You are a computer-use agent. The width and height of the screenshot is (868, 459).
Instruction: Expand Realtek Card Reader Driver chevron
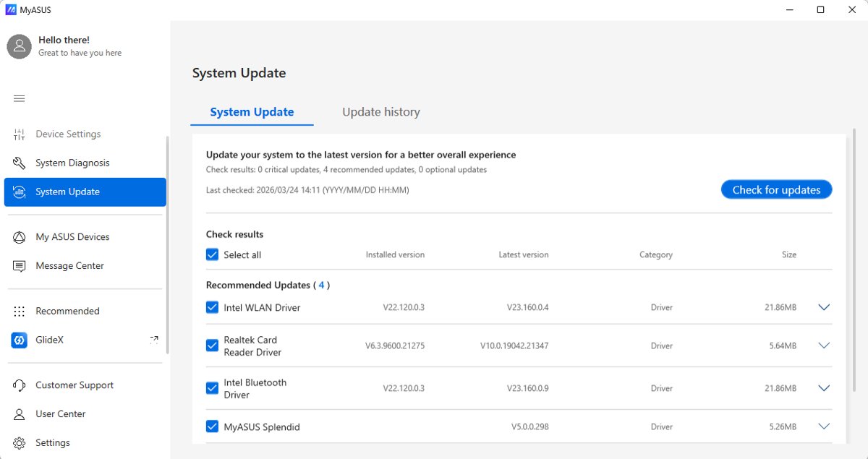coord(823,346)
